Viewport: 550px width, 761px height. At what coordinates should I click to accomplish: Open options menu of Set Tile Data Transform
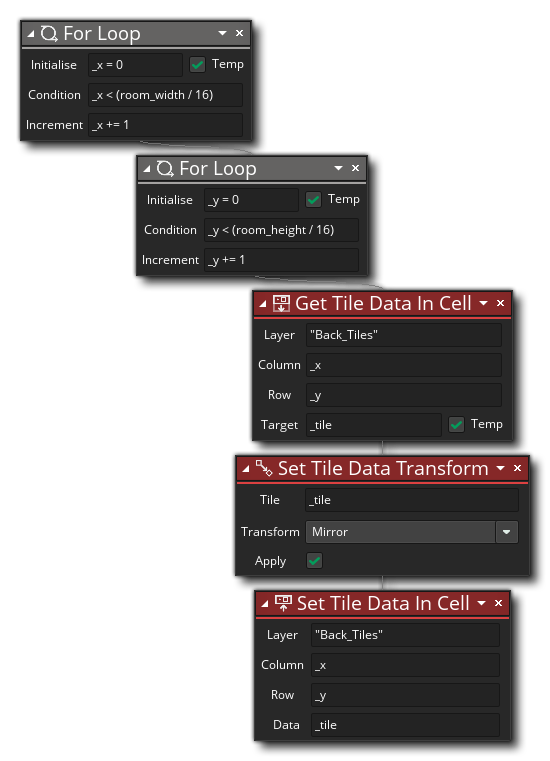point(500,468)
